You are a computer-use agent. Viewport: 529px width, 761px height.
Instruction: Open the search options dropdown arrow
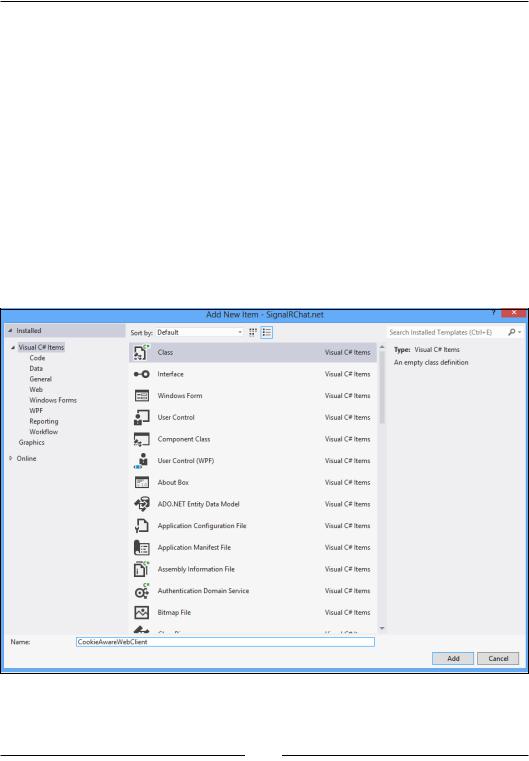[520, 332]
